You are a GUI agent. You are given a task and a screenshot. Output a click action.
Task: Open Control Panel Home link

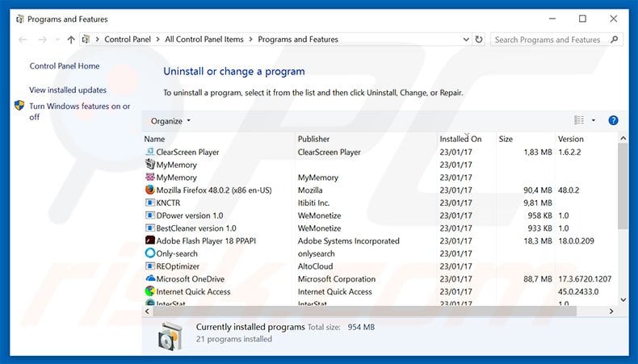65,66
